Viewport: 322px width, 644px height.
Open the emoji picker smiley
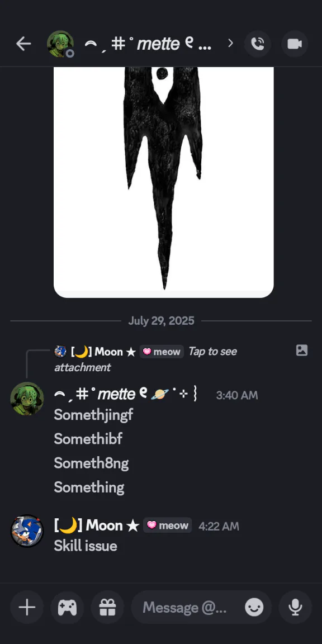point(254,608)
